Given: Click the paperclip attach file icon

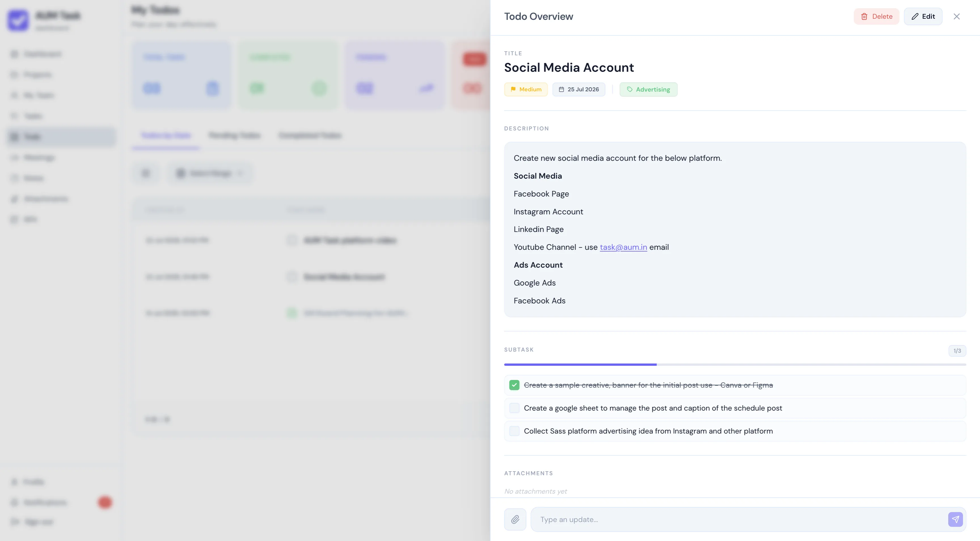Looking at the screenshot, I should point(515,519).
